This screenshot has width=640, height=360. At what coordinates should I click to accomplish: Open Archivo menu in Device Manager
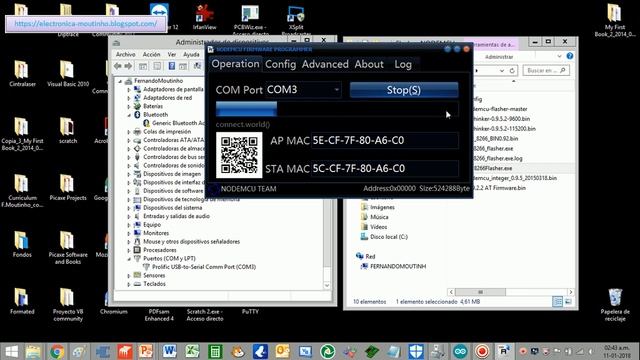[x=125, y=54]
